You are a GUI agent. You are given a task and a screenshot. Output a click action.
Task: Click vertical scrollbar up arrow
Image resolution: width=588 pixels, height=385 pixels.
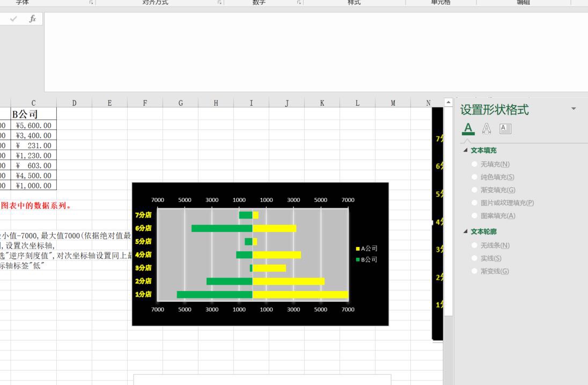[448, 102]
